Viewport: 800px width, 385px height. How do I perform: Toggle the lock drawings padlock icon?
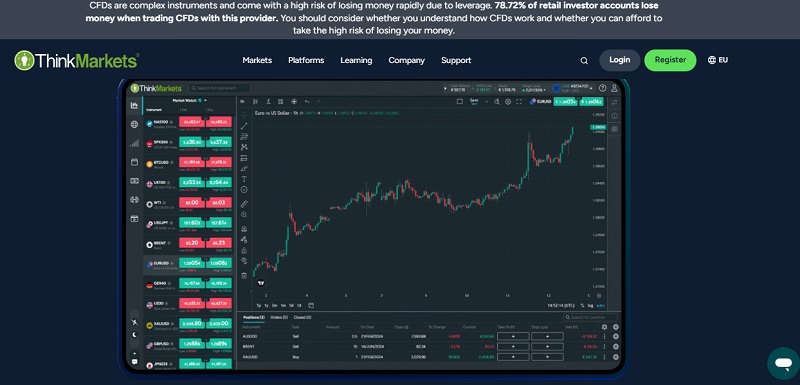click(x=244, y=250)
